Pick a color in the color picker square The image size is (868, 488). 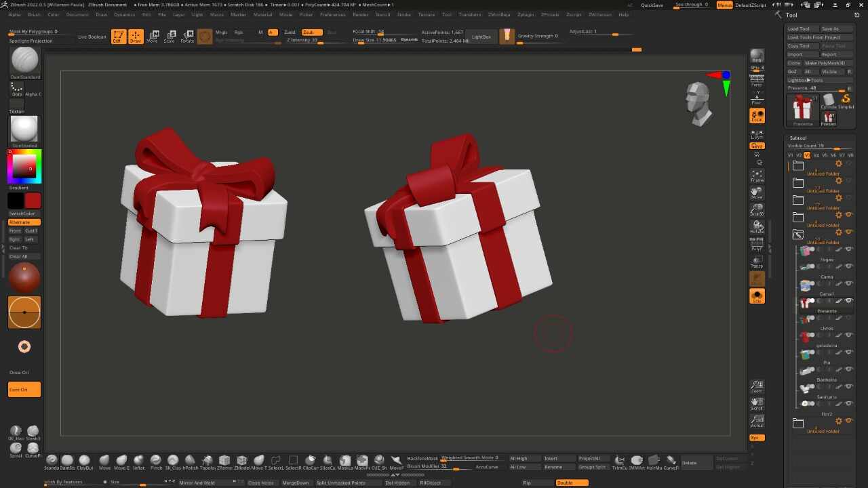coord(24,166)
